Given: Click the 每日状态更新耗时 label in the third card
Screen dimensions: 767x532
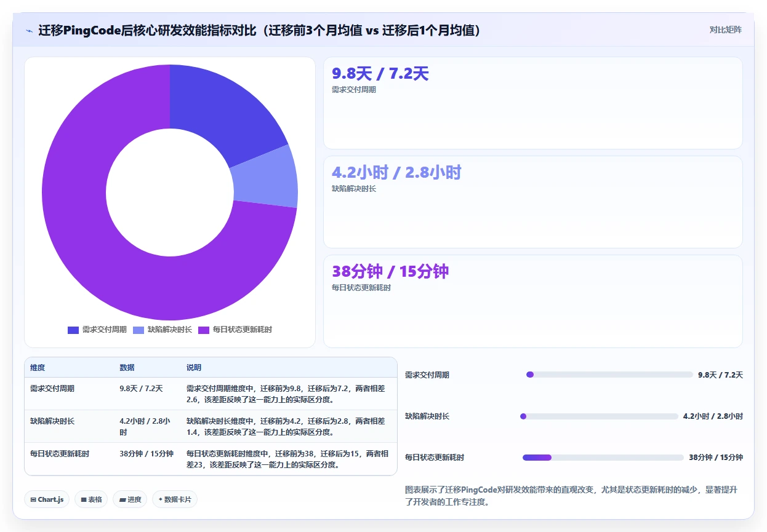Looking at the screenshot, I should (361, 288).
